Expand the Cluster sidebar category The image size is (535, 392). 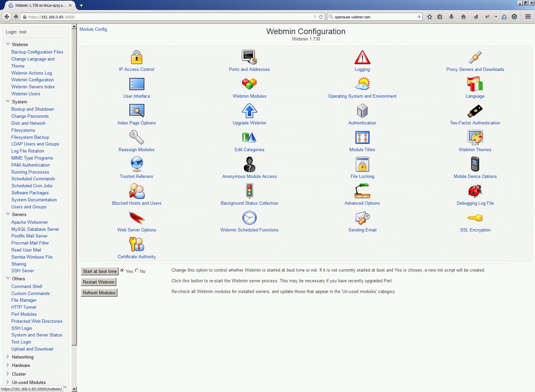[x=8, y=374]
